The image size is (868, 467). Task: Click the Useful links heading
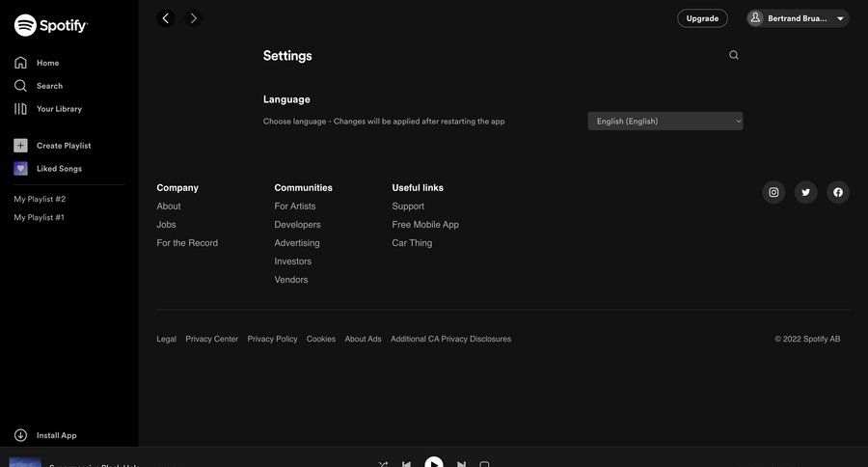(418, 188)
